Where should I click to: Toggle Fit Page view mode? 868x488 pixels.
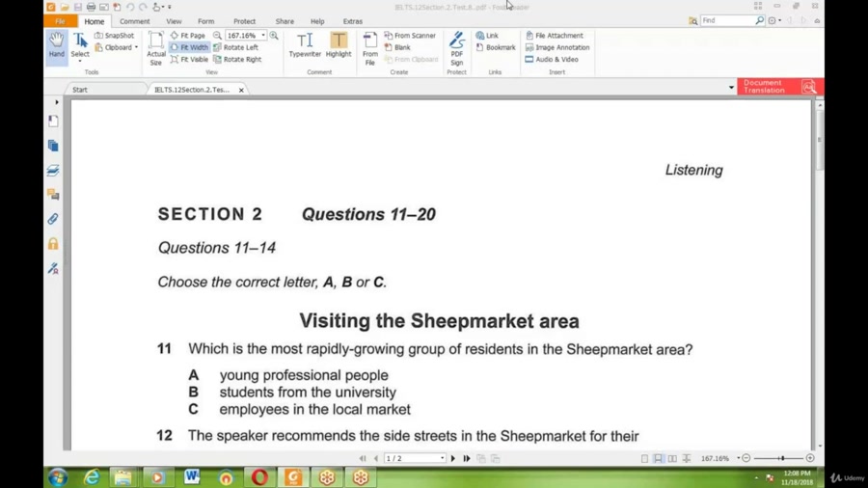pyautogui.click(x=187, y=36)
